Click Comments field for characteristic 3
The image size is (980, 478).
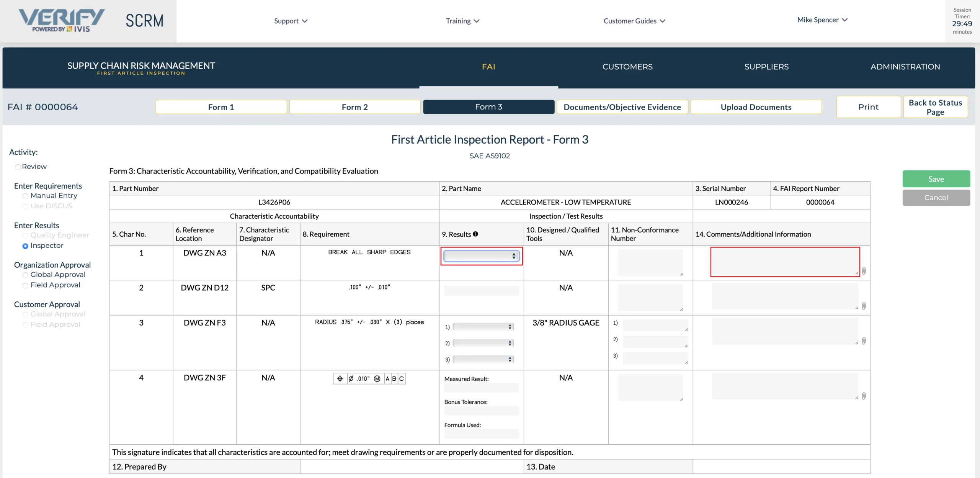pyautogui.click(x=785, y=331)
